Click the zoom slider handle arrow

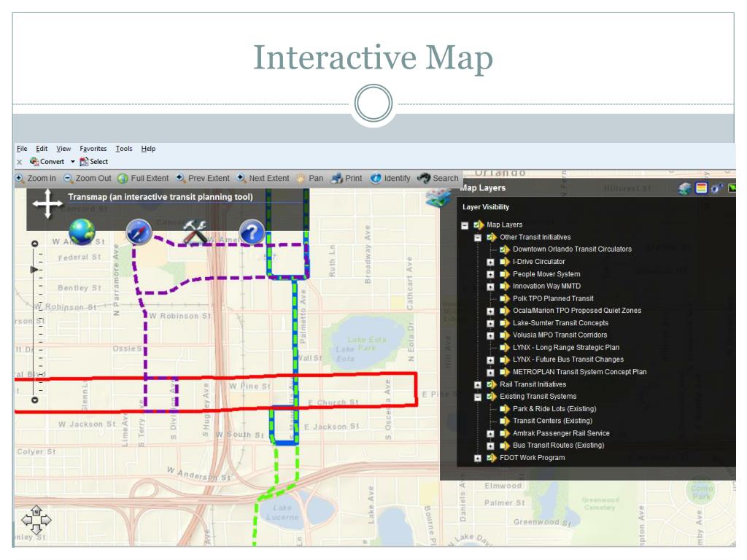(x=34, y=270)
